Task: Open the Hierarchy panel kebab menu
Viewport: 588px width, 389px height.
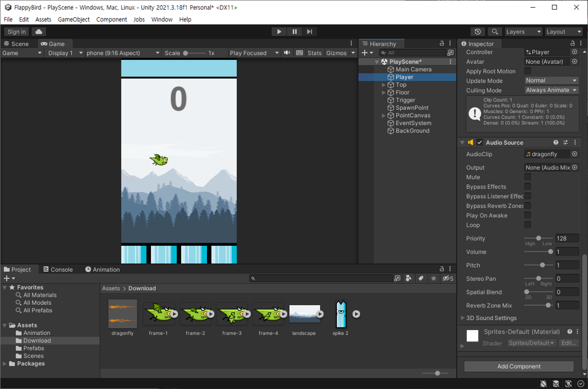Action: (450, 43)
